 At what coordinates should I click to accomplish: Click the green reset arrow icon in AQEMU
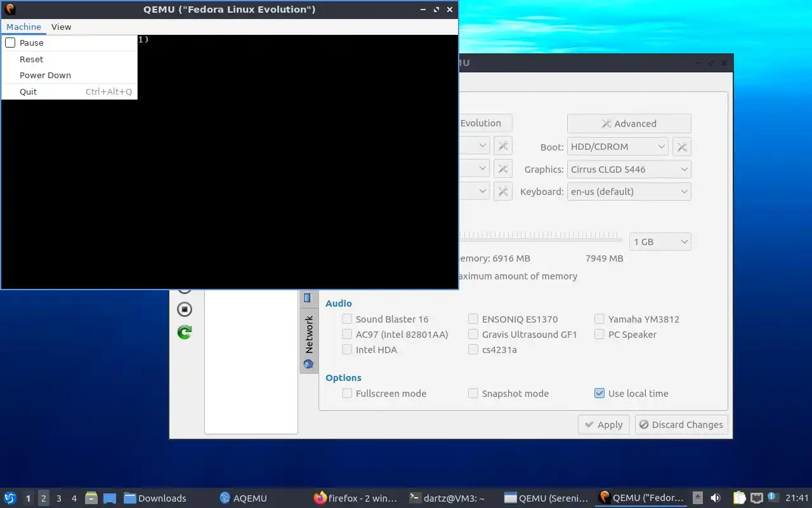click(185, 332)
